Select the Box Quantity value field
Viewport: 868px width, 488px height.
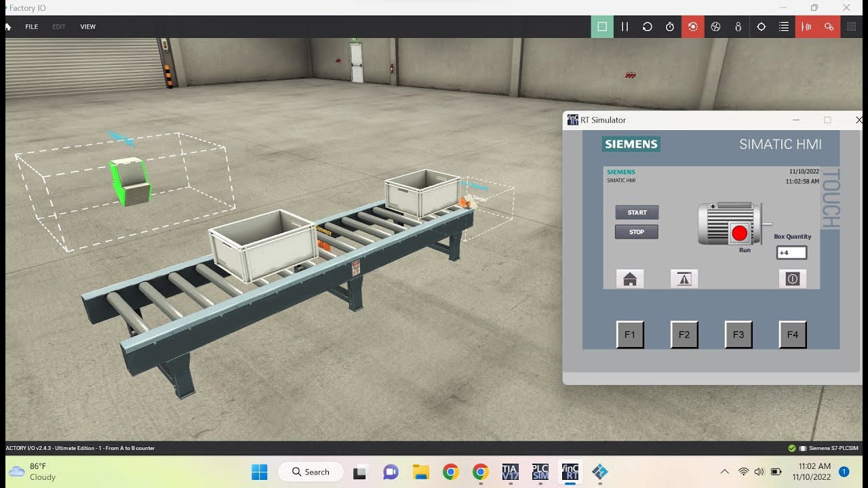[x=791, y=253]
